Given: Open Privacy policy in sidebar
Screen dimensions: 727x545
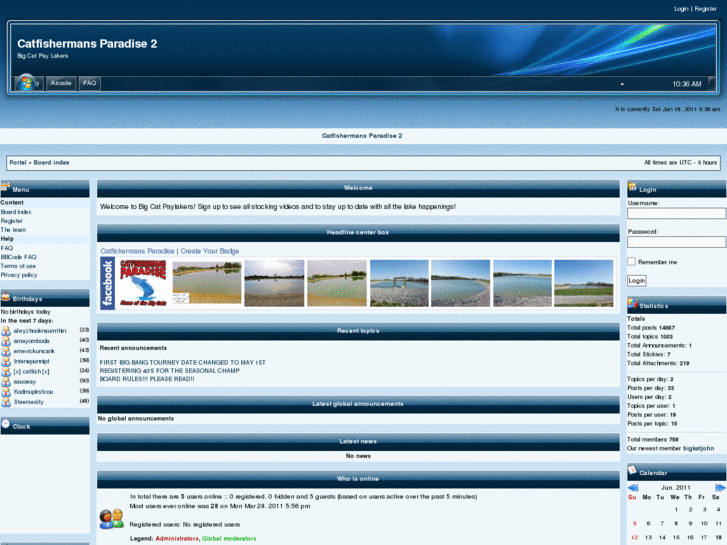Looking at the screenshot, I should tap(19, 275).
